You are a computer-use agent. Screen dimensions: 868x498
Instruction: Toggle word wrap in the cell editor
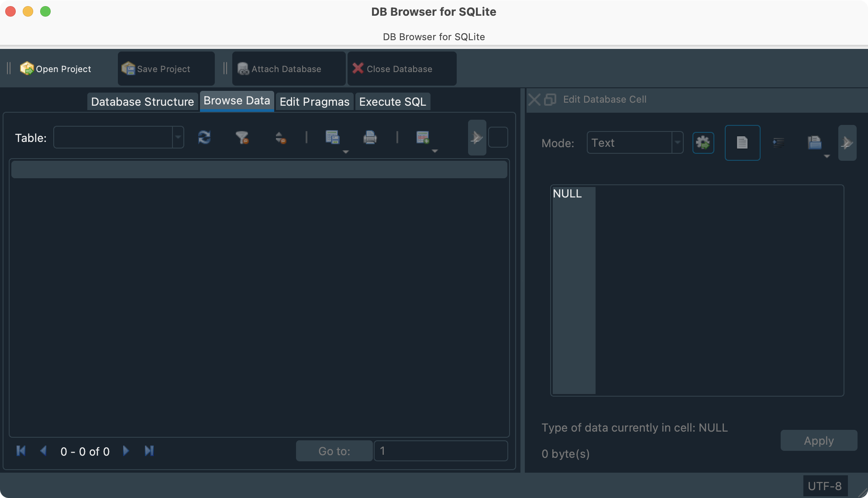[779, 142]
